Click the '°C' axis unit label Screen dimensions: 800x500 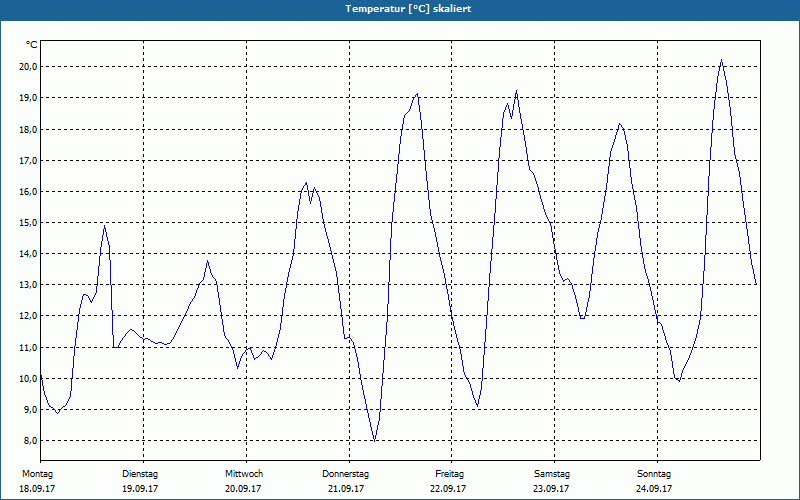[31, 45]
